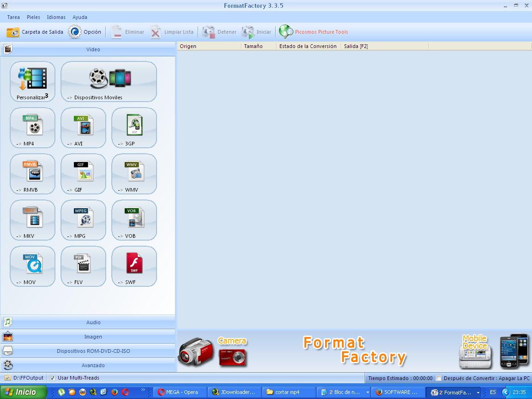
Task: Launch Firefox from quick launch bar
Action: coord(115,392)
